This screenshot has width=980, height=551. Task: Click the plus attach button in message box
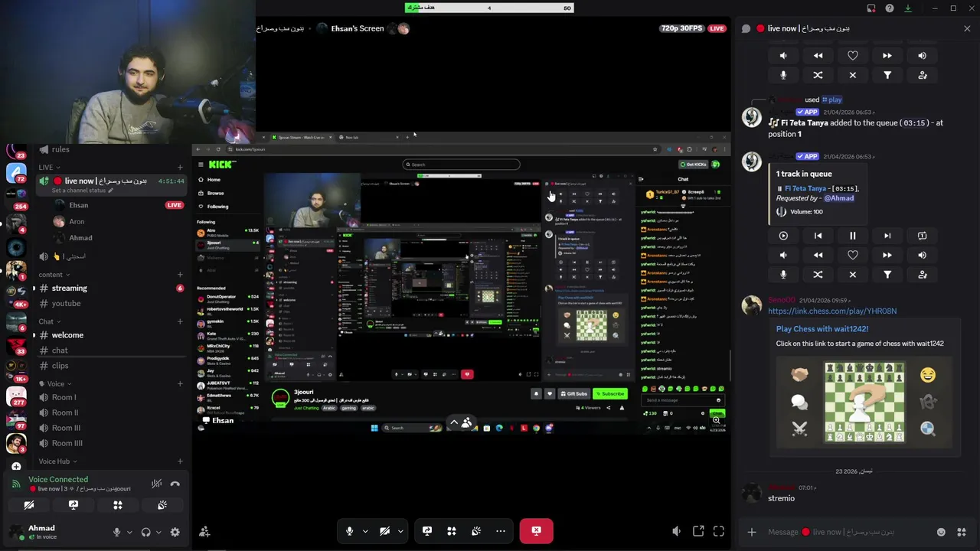[751, 532]
